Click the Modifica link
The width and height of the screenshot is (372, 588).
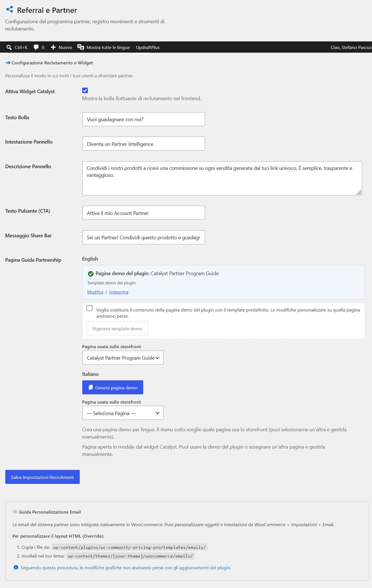click(95, 292)
